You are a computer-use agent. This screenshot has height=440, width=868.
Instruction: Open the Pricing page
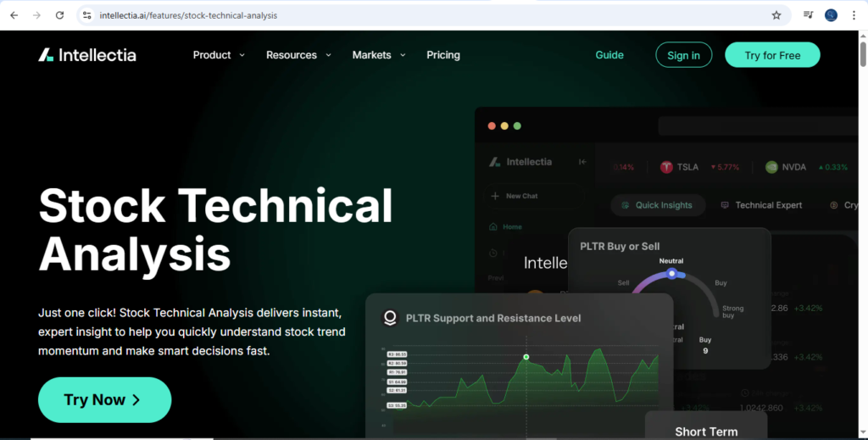[x=443, y=55]
